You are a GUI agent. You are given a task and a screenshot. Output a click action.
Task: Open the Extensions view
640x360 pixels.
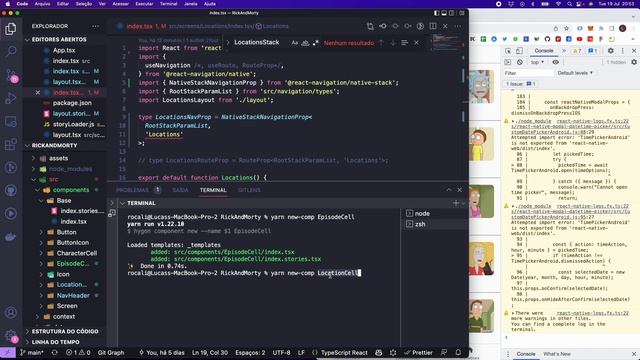(11, 144)
